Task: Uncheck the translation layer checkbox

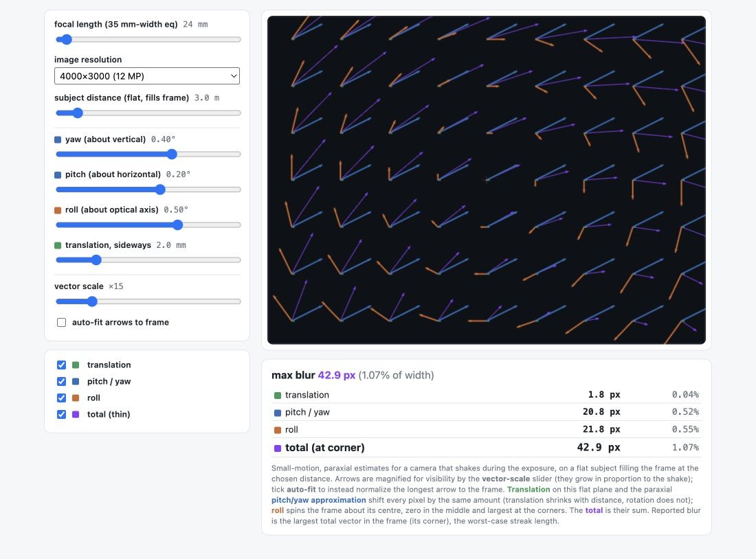Action: pyautogui.click(x=62, y=365)
